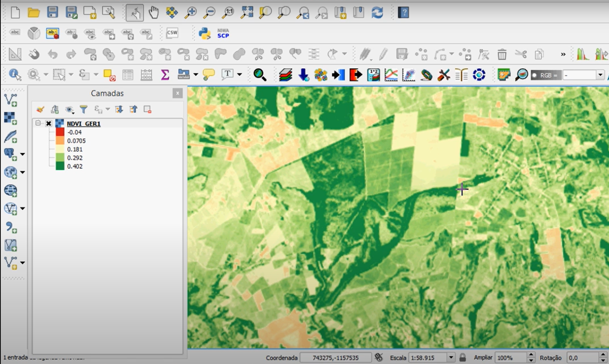
Task: Select the Text Annotation tool
Action: 228,74
